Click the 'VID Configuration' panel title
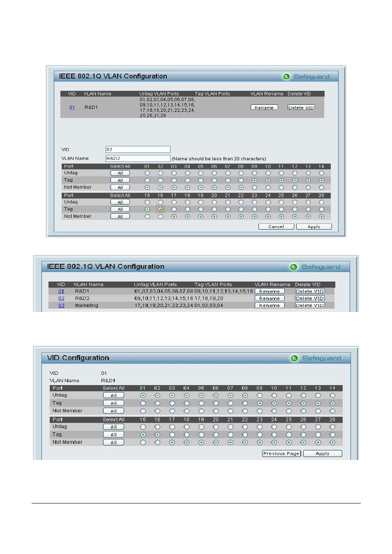 point(78,358)
